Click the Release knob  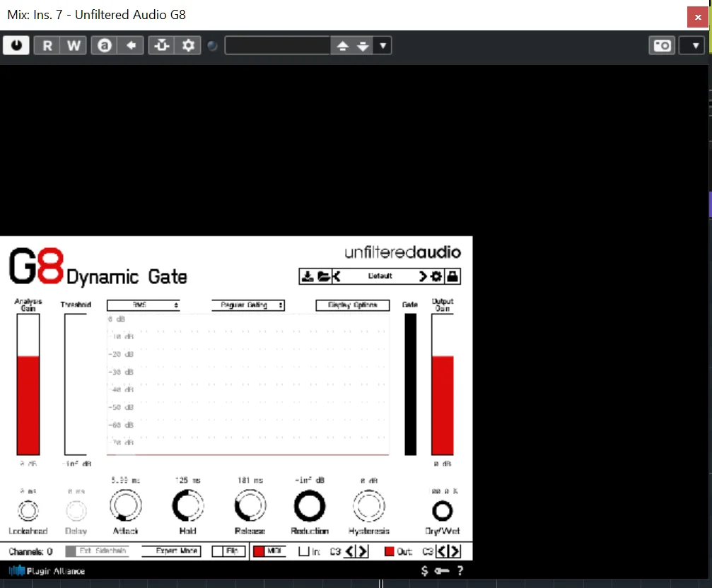pyautogui.click(x=250, y=505)
